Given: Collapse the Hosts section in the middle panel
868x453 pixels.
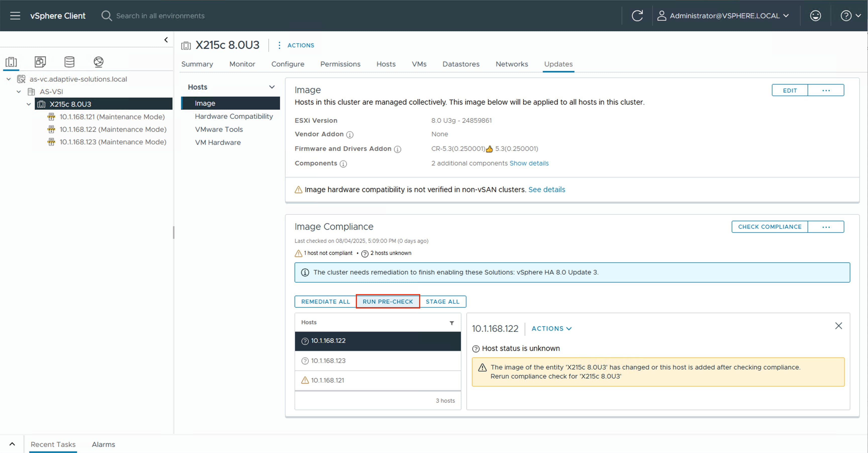Looking at the screenshot, I should 272,87.
